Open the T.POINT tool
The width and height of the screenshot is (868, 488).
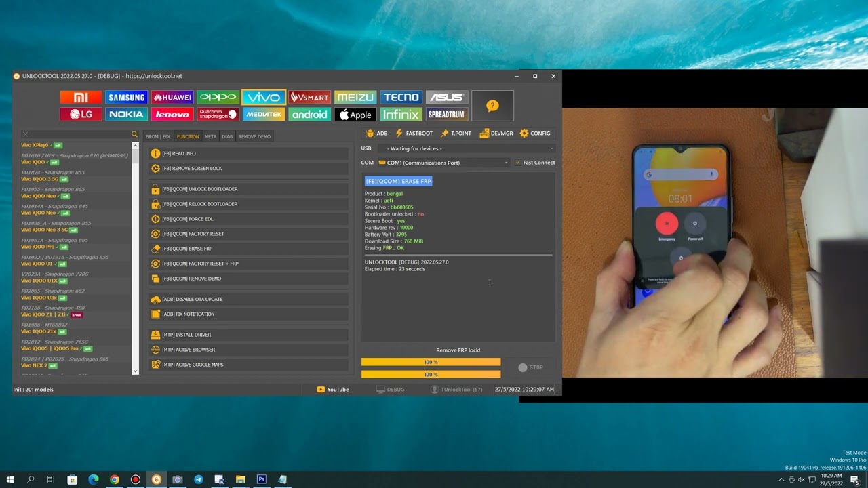[x=456, y=134]
